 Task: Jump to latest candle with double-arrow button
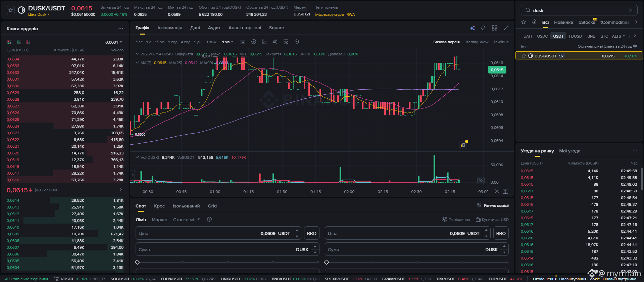click(x=481, y=181)
